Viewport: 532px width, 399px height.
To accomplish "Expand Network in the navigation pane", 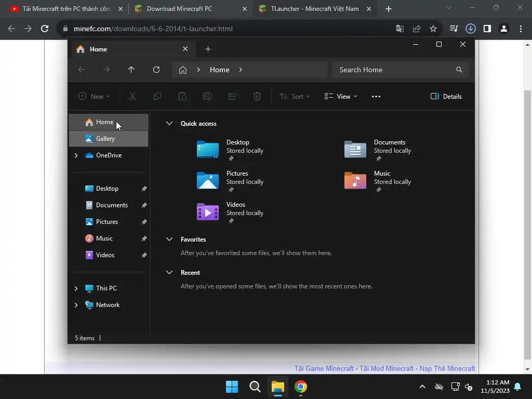I will (76, 305).
